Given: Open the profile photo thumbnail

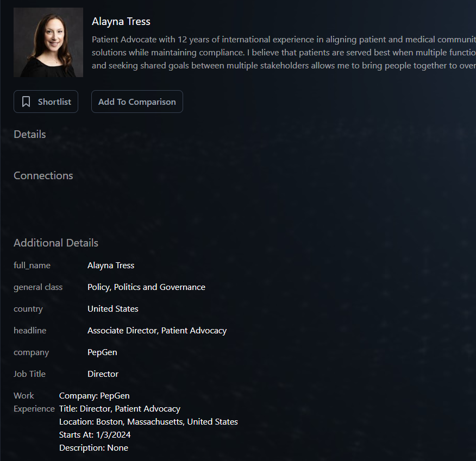Looking at the screenshot, I should pos(48,42).
